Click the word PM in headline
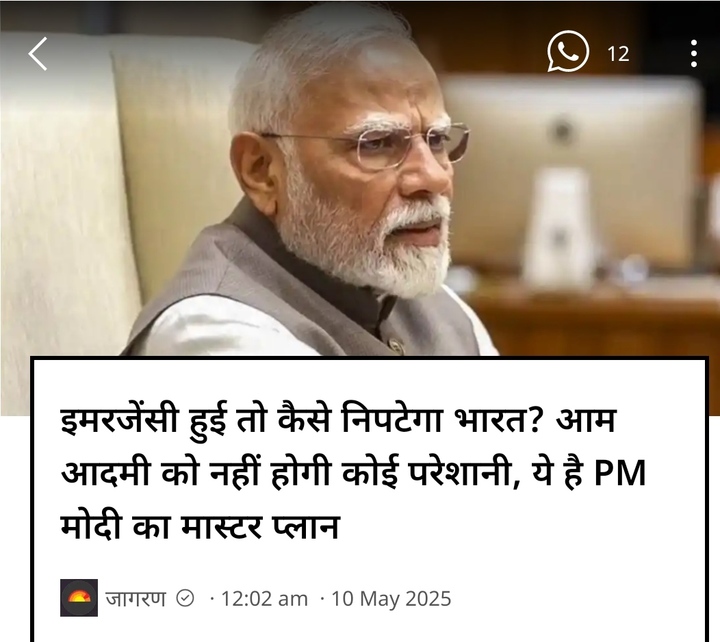Image resolution: width=720 pixels, height=642 pixels. [x=620, y=473]
